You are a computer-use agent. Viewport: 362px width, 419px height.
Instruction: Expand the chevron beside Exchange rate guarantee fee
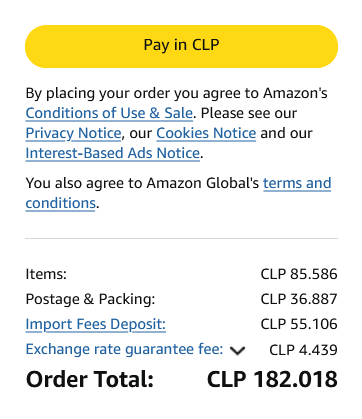[237, 351]
